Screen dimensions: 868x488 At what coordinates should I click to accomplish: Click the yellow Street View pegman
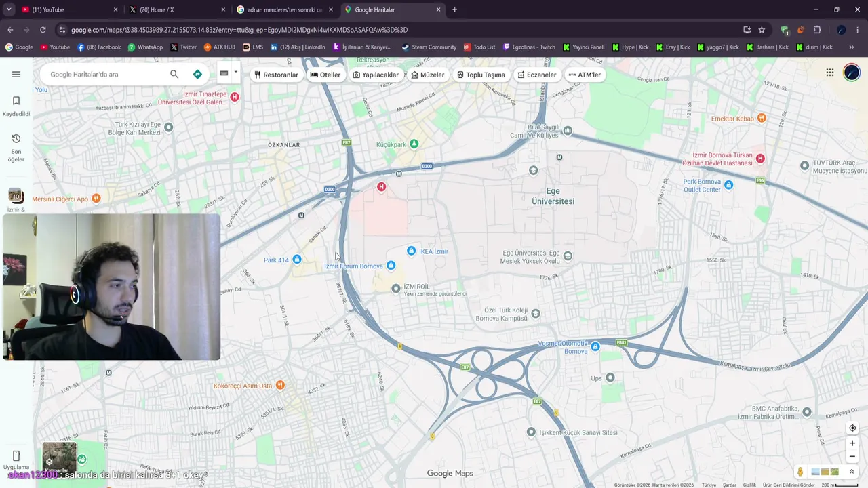[x=800, y=472]
